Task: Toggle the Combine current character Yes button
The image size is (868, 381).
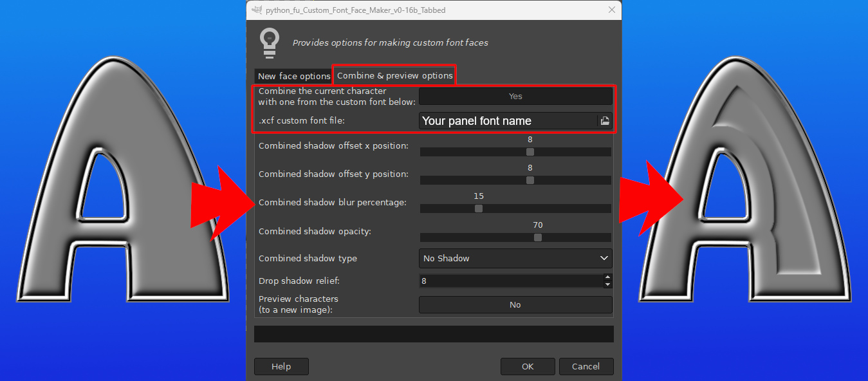Action: [515, 96]
